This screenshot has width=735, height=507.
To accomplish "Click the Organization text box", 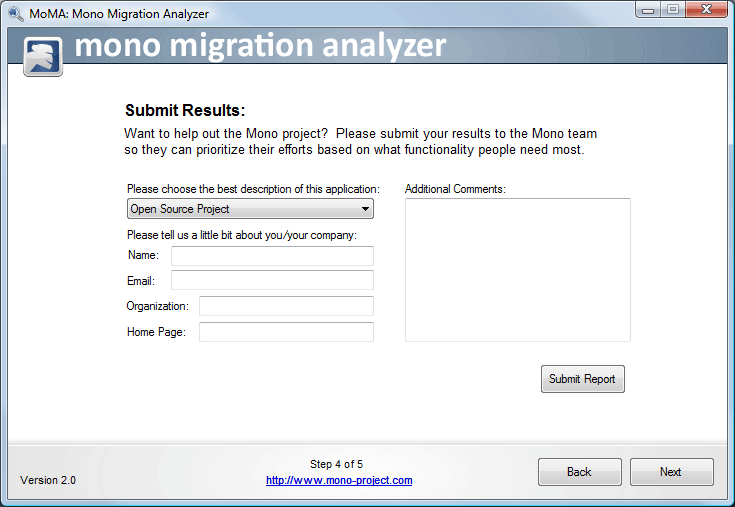I will (x=286, y=306).
